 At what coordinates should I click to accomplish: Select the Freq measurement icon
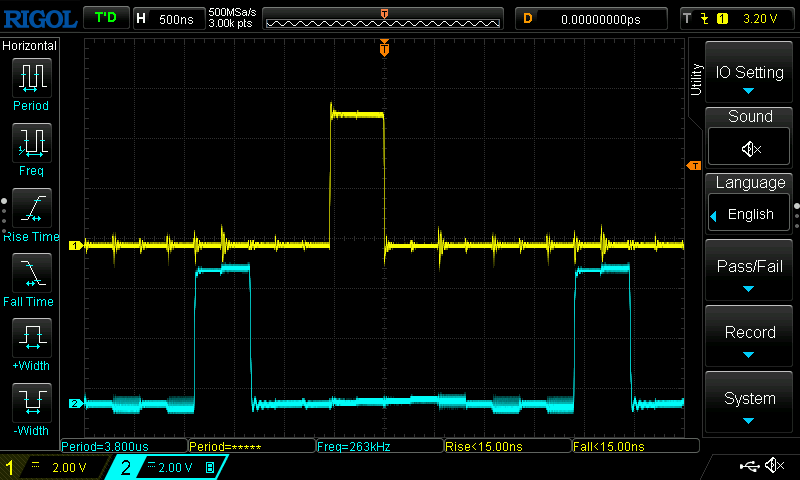[31, 143]
